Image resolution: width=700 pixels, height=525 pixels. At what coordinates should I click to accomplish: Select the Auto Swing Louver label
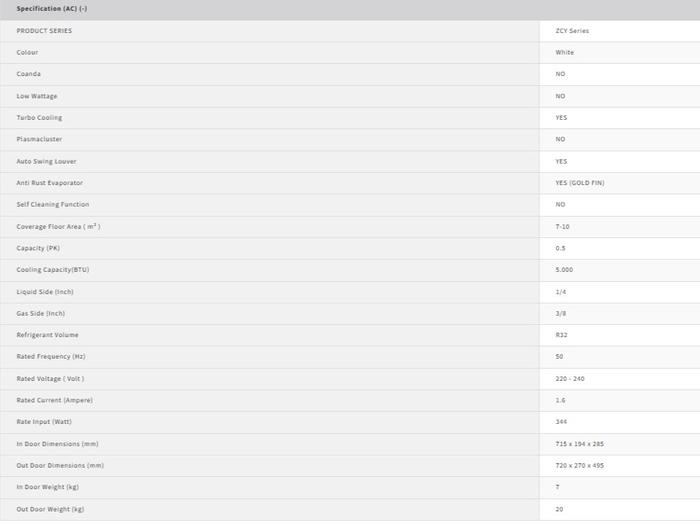[46, 161]
